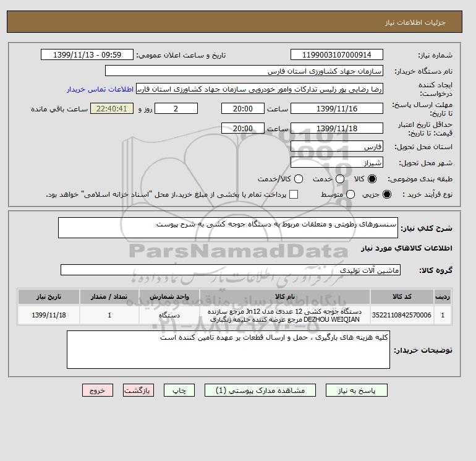Select the کالا radio button
Screen dimensions: 476x461
click(x=372, y=179)
